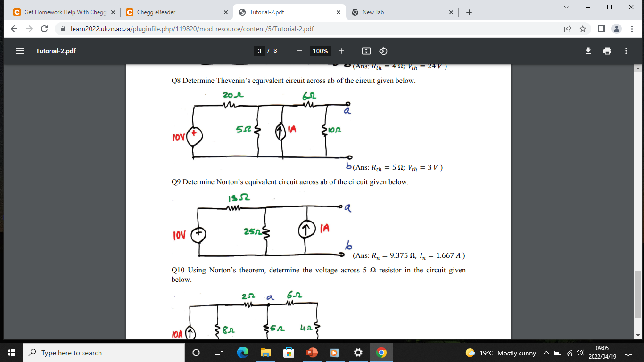Click the Q9 Norton question text
Viewport: 644px width, 362px height.
coord(290,182)
